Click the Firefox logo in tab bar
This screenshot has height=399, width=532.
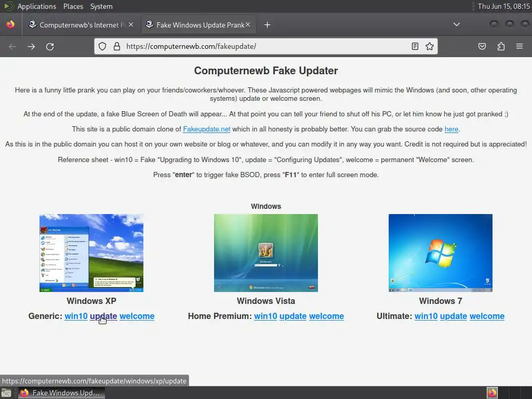[x=10, y=24]
